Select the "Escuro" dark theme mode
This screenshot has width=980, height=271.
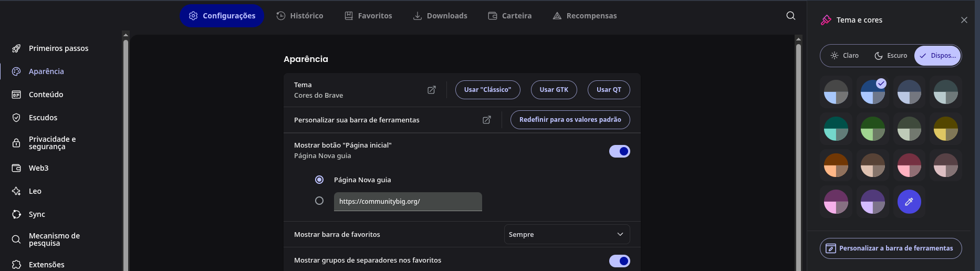(891, 56)
